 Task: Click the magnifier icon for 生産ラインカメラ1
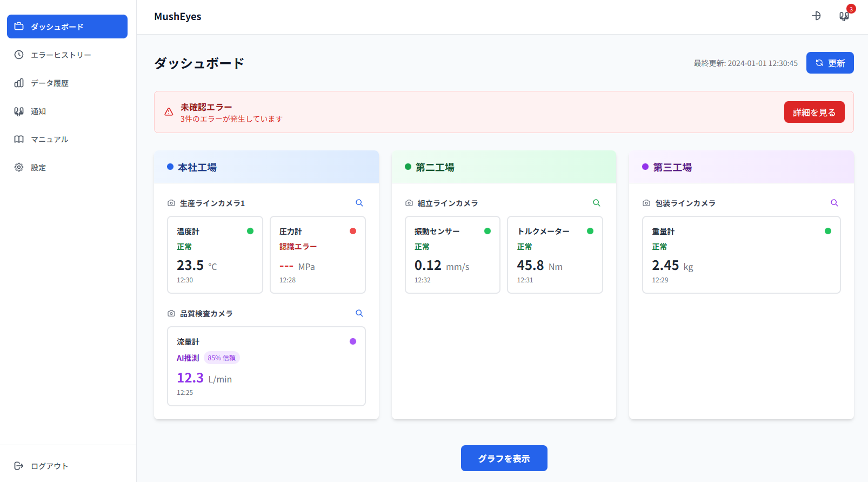[359, 203]
